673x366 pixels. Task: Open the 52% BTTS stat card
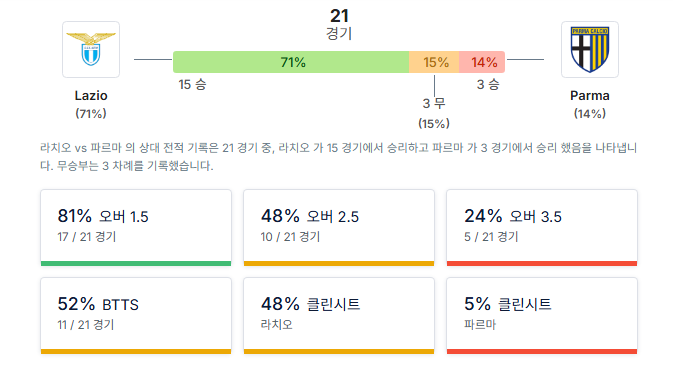[x=136, y=316]
